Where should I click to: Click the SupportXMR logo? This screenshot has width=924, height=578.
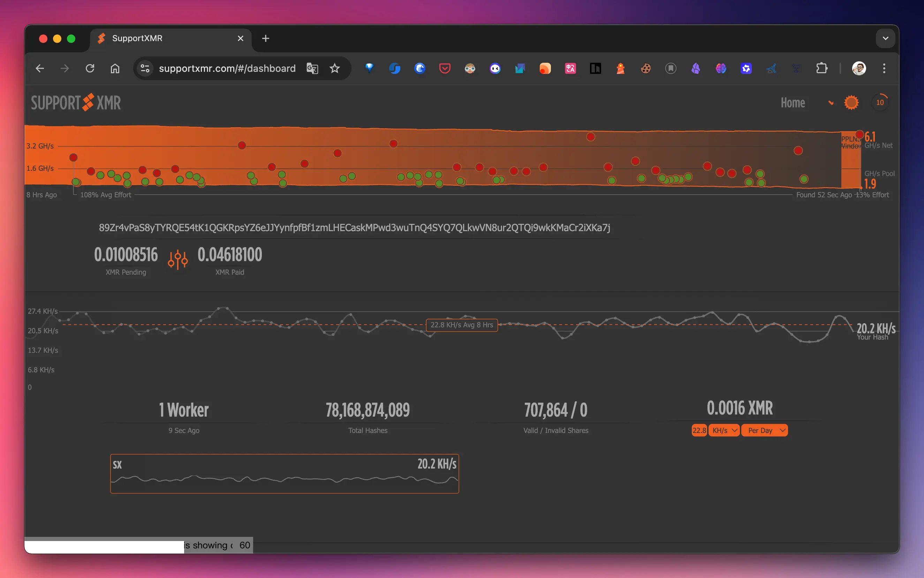pos(76,102)
